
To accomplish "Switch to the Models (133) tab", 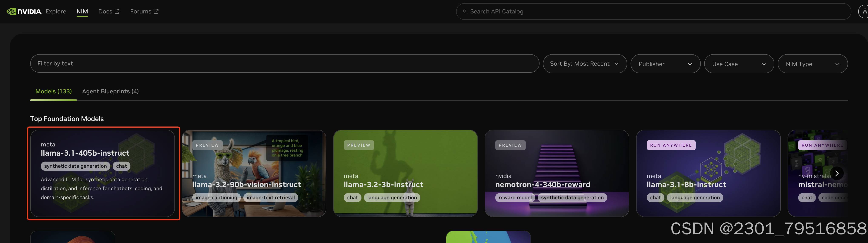I will pos(54,91).
